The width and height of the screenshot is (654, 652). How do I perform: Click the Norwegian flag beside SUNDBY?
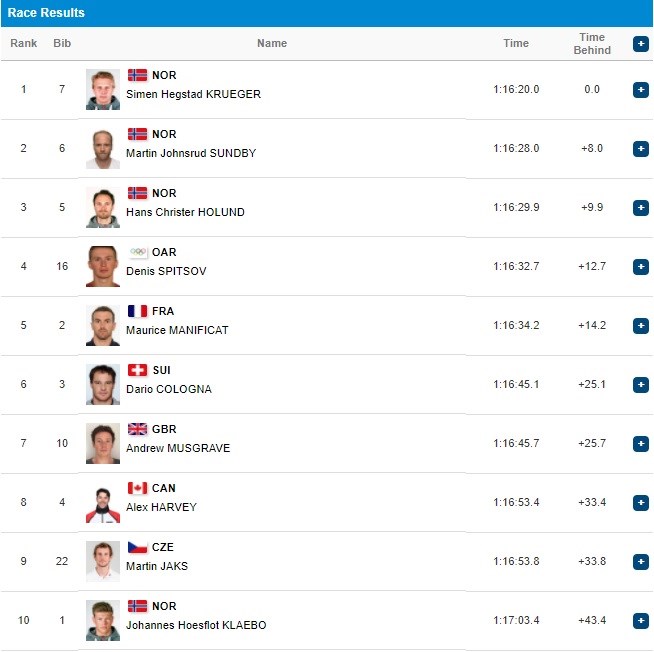pos(137,134)
